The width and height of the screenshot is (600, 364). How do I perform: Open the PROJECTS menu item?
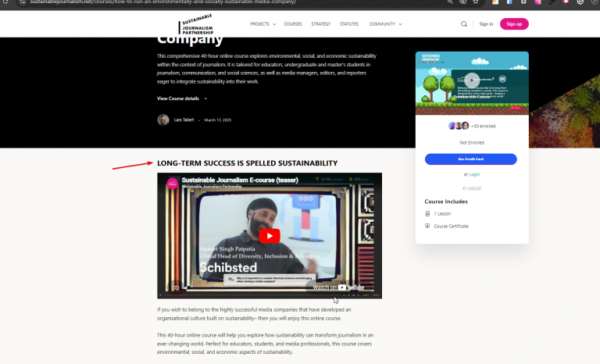(x=260, y=24)
